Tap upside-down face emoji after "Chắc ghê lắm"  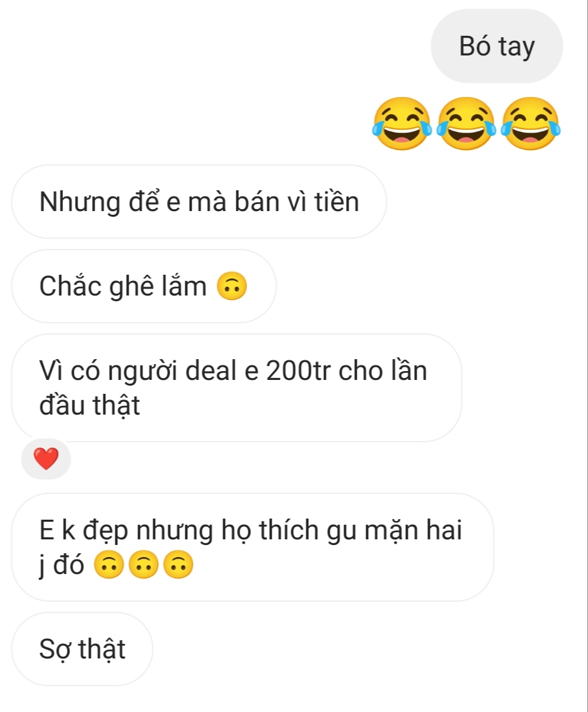tap(231, 286)
